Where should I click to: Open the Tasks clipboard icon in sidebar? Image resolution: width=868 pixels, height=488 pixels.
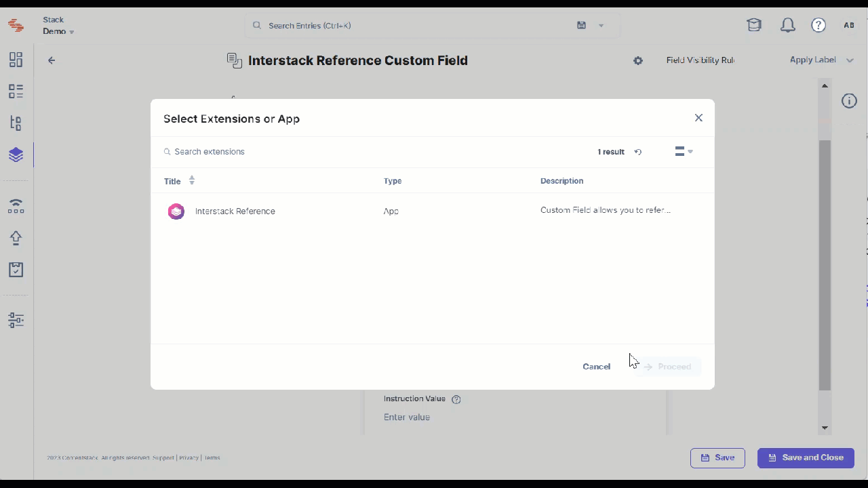click(16, 270)
